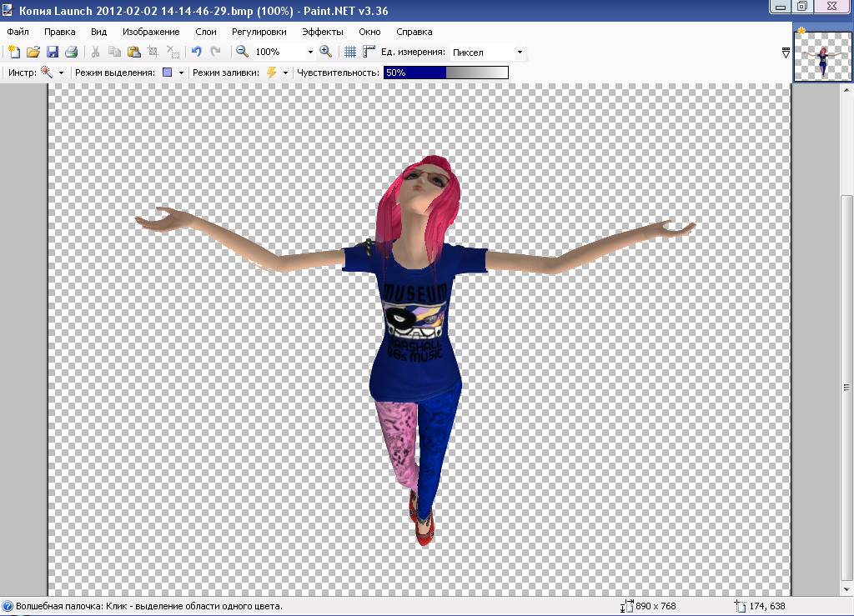Image resolution: width=854 pixels, height=616 pixels.
Task: Expand the selection mode dropdown arrow
Action: tap(181, 73)
